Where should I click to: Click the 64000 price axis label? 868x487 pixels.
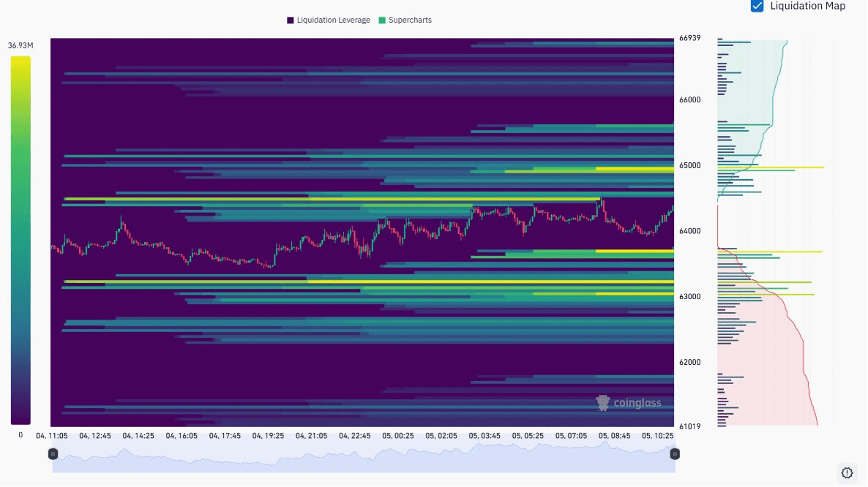click(x=689, y=231)
